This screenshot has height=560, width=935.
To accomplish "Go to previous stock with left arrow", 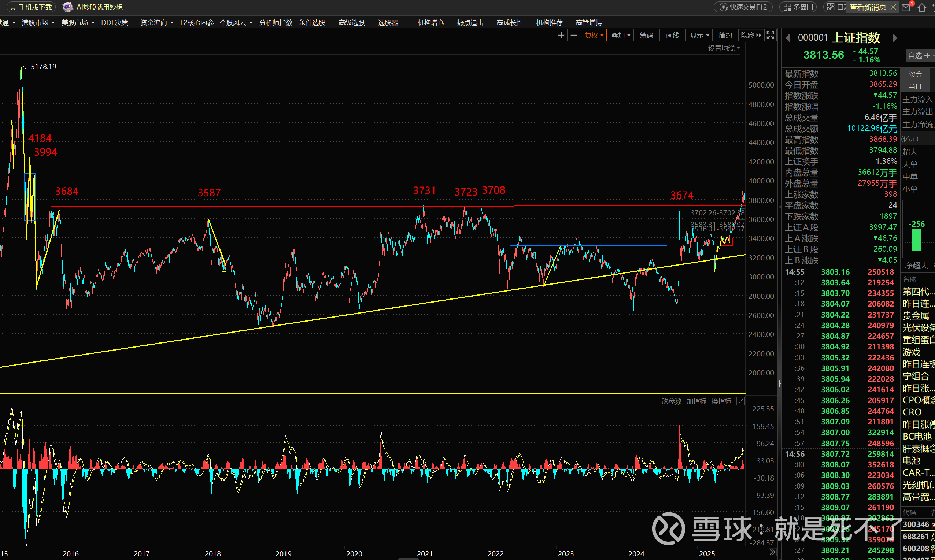I will (x=787, y=38).
